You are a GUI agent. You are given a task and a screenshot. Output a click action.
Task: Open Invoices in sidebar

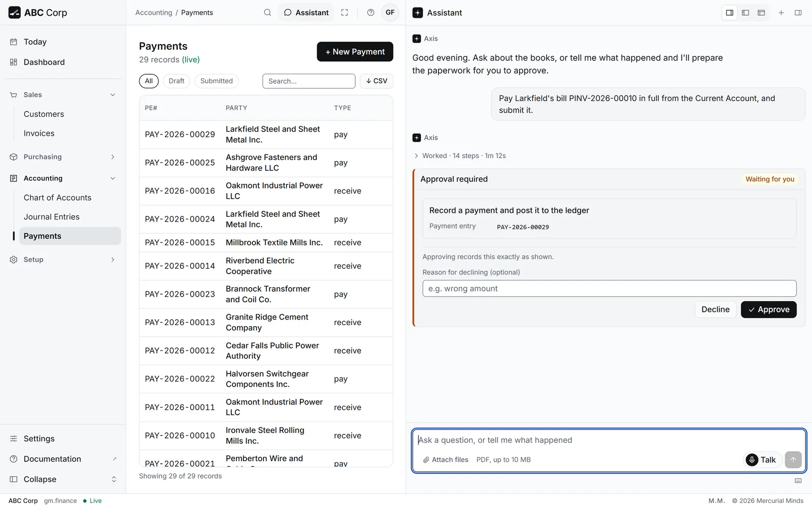(x=70, y=134)
